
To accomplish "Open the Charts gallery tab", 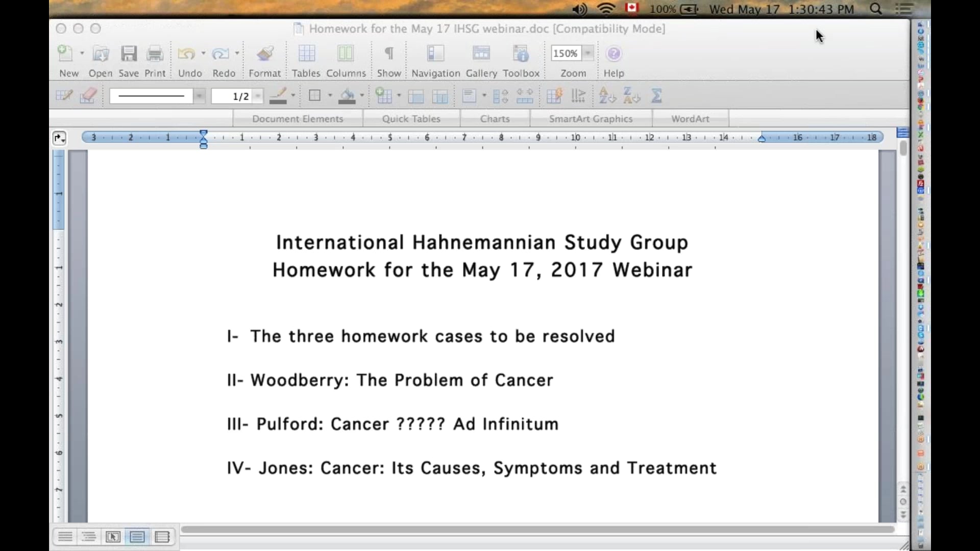I will 495,118.
